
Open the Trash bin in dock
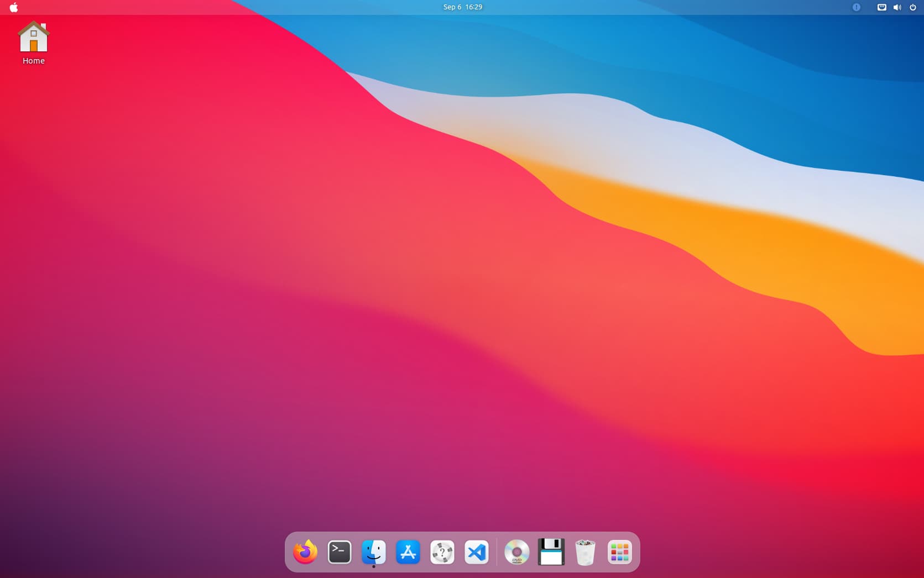585,552
